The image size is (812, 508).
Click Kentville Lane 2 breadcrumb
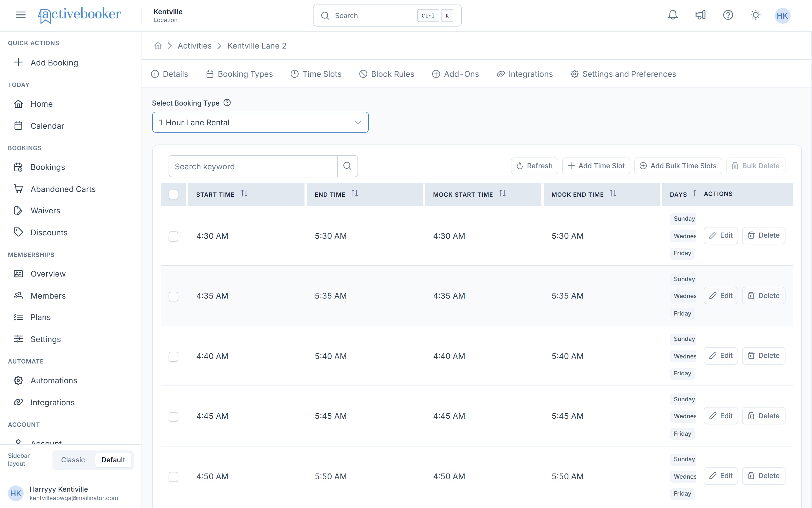257,46
